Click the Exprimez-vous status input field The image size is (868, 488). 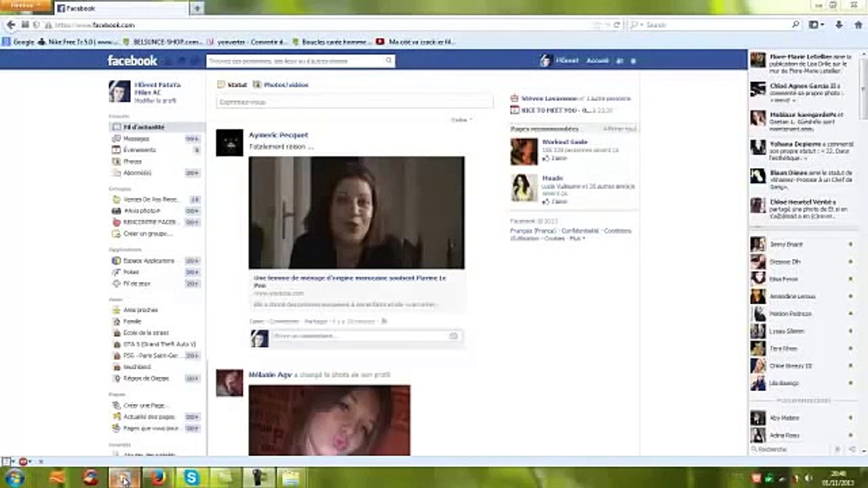354,102
